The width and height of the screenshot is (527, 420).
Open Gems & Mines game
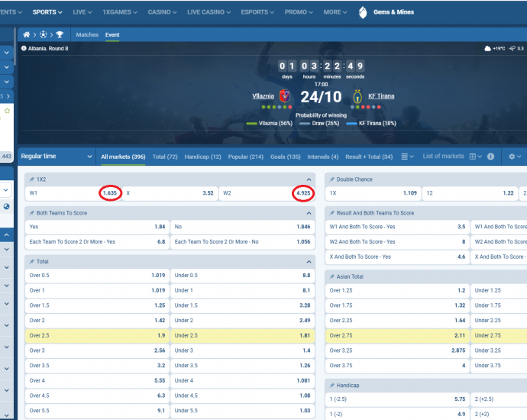pos(386,12)
